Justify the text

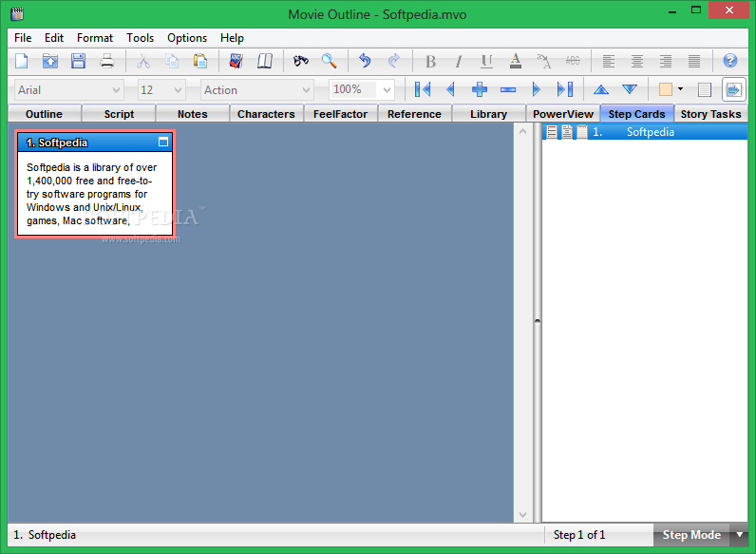[x=694, y=61]
